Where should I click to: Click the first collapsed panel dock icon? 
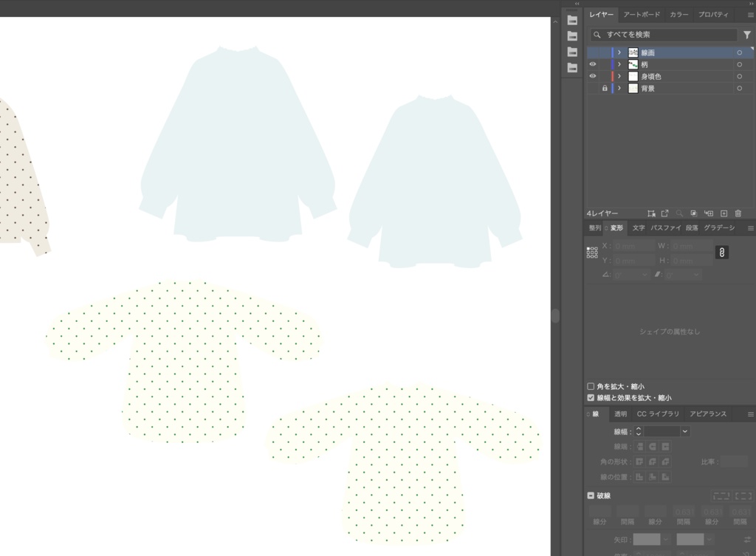tap(572, 20)
